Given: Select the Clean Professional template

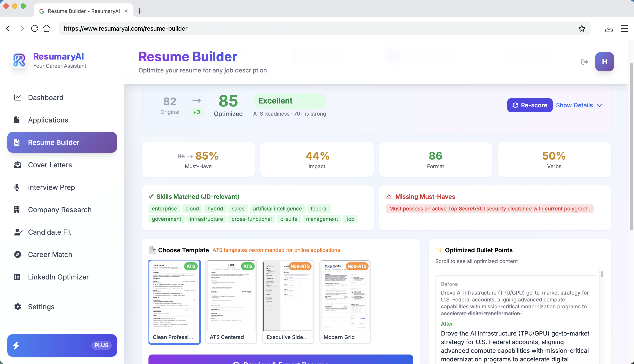Looking at the screenshot, I should pyautogui.click(x=175, y=302).
